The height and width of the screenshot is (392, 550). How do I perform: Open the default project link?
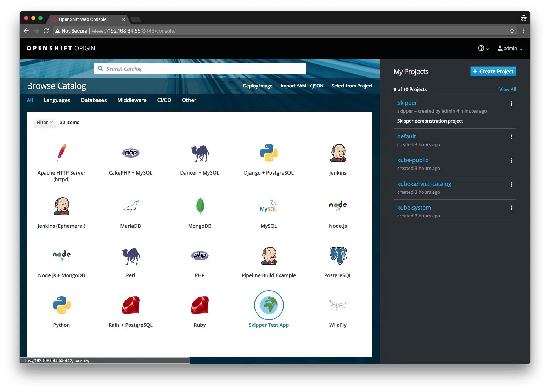point(406,136)
